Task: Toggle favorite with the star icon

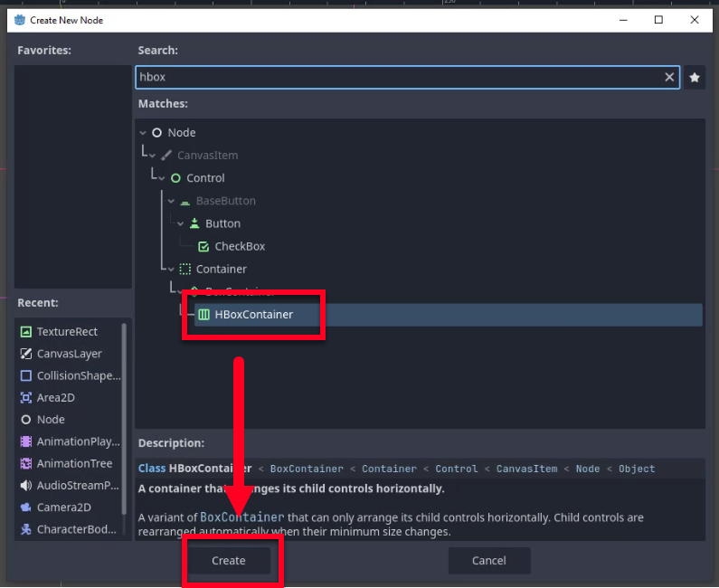Action: coord(695,78)
